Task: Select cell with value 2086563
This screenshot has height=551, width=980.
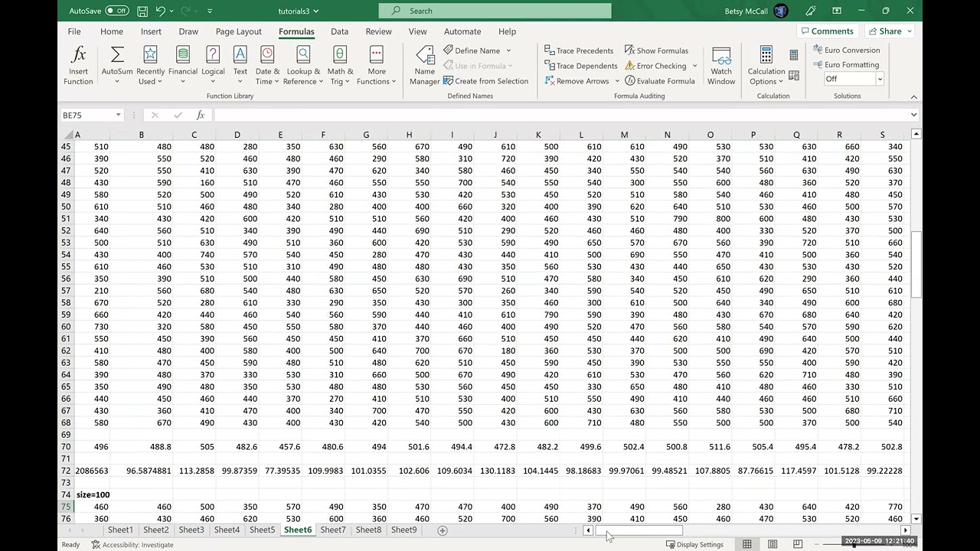Action: click(92, 471)
